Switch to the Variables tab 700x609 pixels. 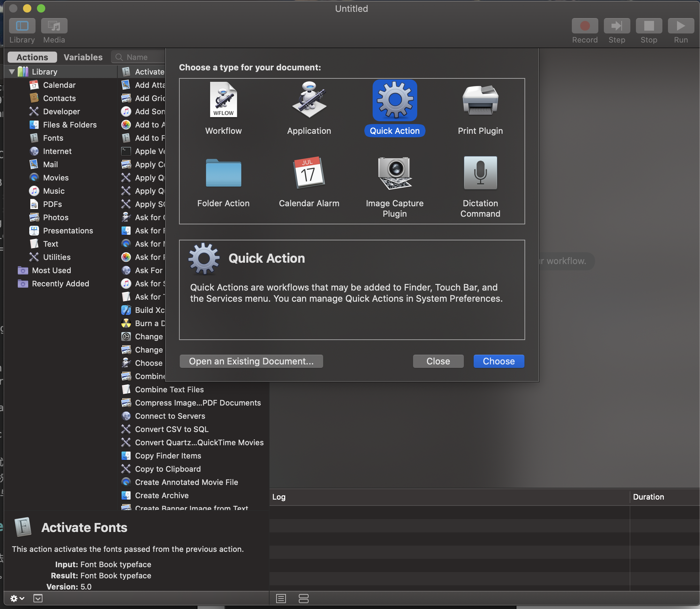pyautogui.click(x=83, y=57)
